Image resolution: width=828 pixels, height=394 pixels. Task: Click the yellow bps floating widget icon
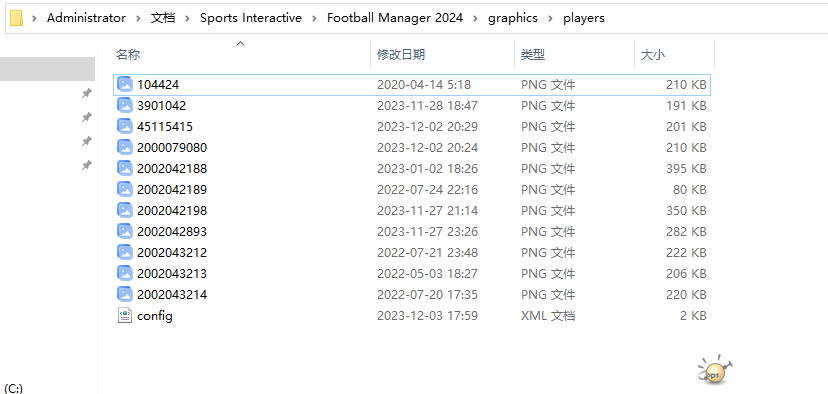click(x=715, y=370)
